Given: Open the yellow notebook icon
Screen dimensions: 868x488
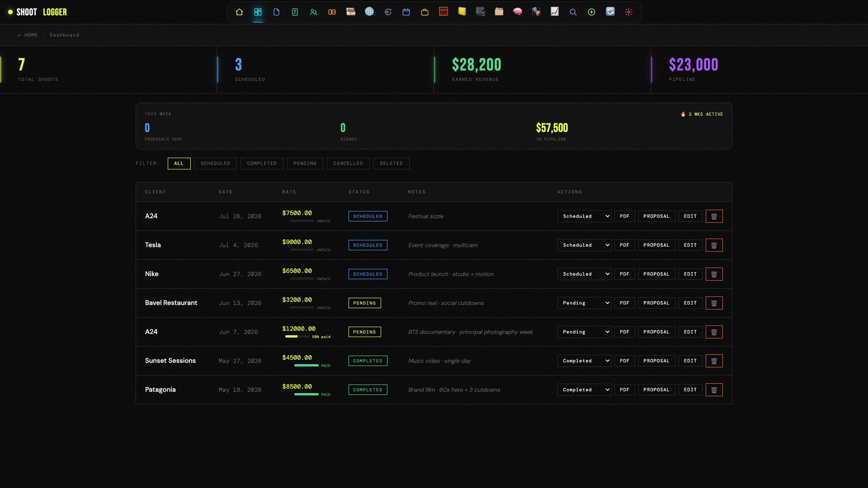Looking at the screenshot, I should click(462, 12).
